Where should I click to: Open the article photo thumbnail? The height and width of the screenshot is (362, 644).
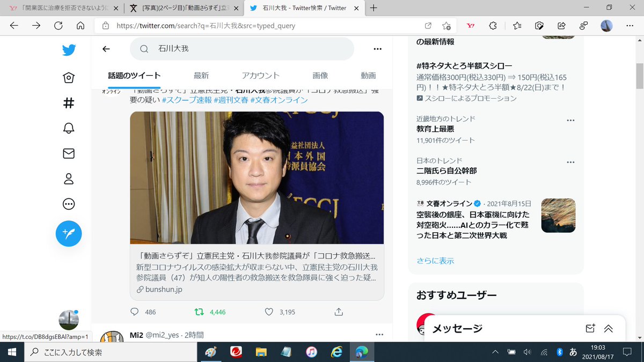[x=257, y=178]
